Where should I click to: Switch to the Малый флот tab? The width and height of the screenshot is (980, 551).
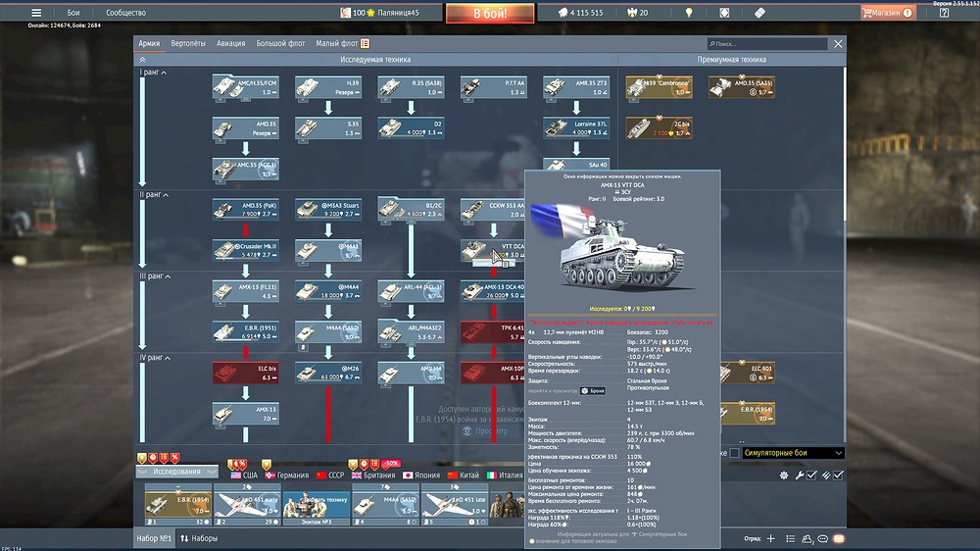(336, 43)
